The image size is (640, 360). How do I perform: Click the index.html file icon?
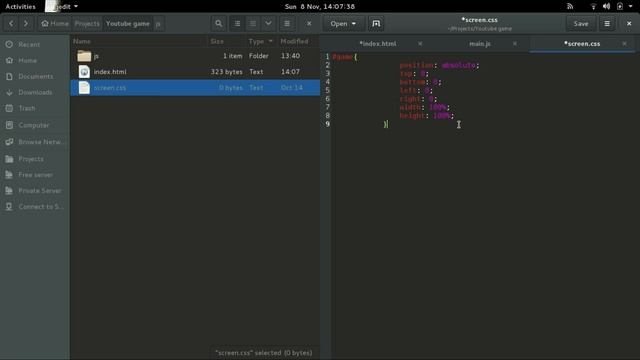pyautogui.click(x=84, y=72)
